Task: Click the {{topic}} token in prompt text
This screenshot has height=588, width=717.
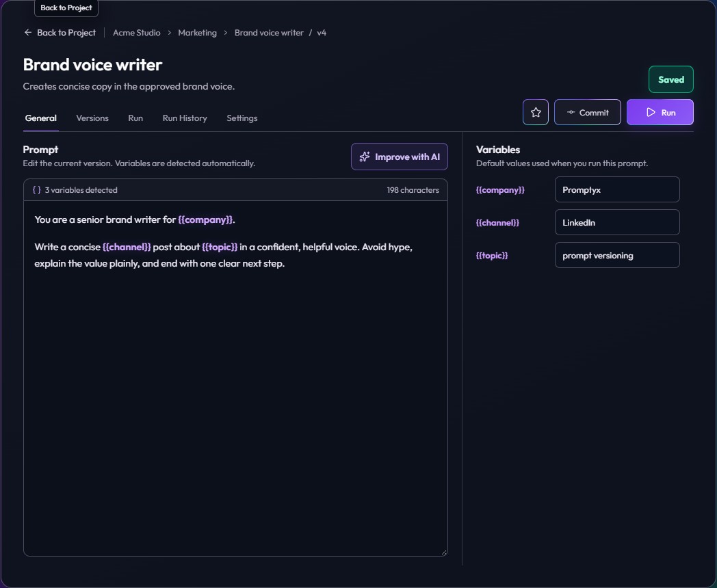Action: tap(220, 248)
